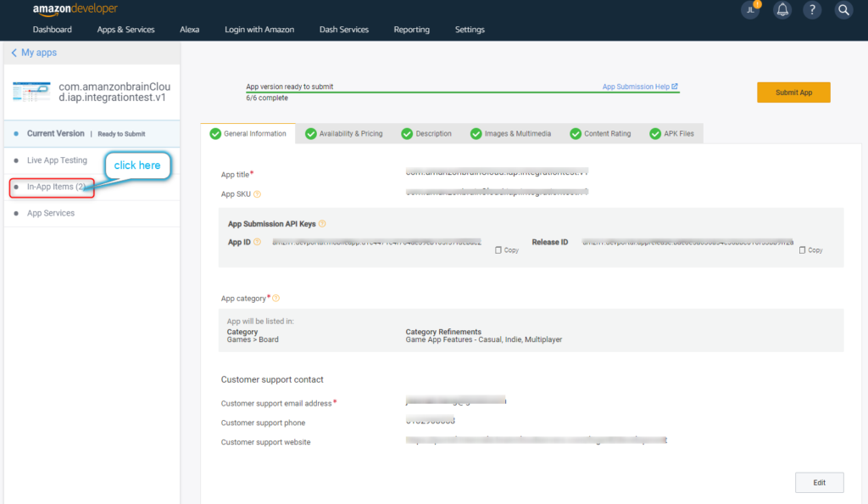Click the Submit App button
868x504 pixels.
[793, 92]
